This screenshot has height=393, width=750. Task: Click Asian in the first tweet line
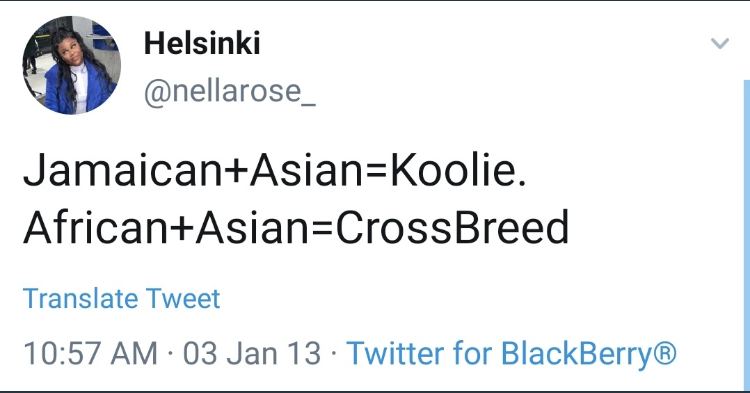point(307,171)
